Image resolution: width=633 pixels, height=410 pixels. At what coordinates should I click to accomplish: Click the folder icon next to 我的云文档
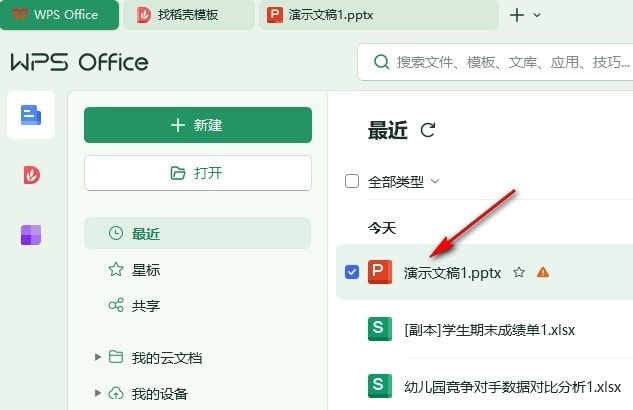116,357
